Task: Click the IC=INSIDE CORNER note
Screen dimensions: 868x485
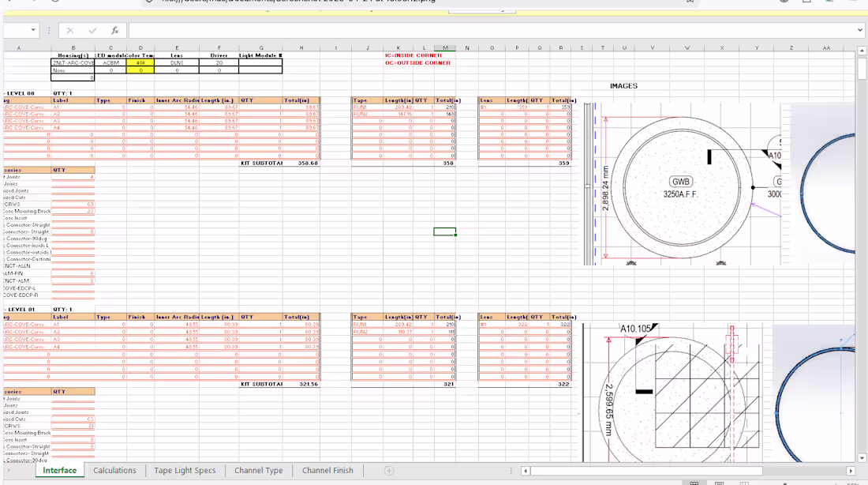Action: tap(413, 55)
